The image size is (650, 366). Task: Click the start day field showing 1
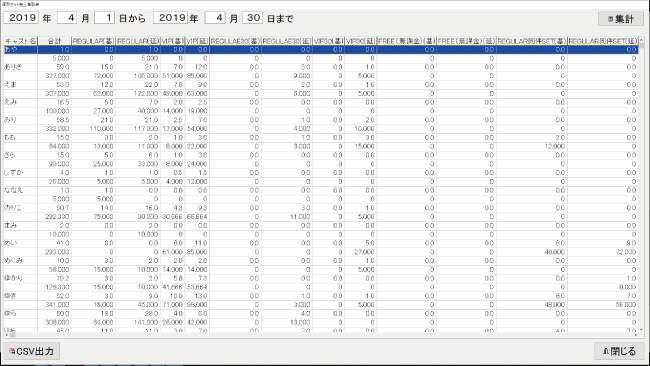(x=104, y=18)
